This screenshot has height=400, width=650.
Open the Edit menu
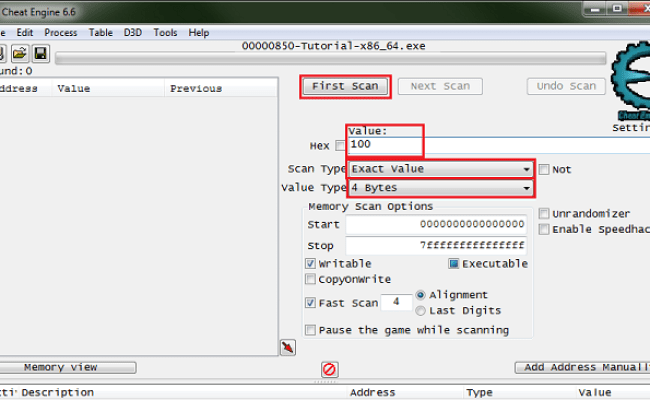coord(24,32)
